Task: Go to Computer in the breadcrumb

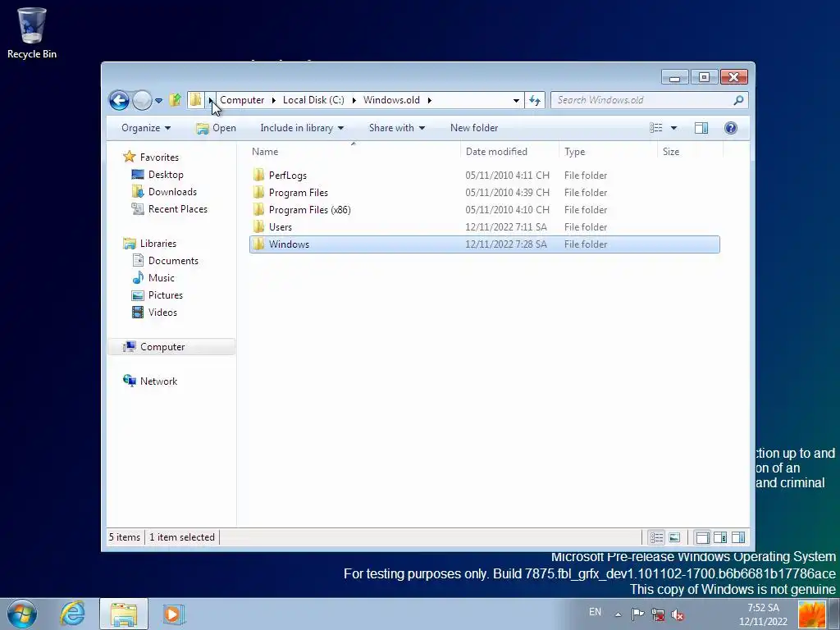Action: (x=242, y=100)
